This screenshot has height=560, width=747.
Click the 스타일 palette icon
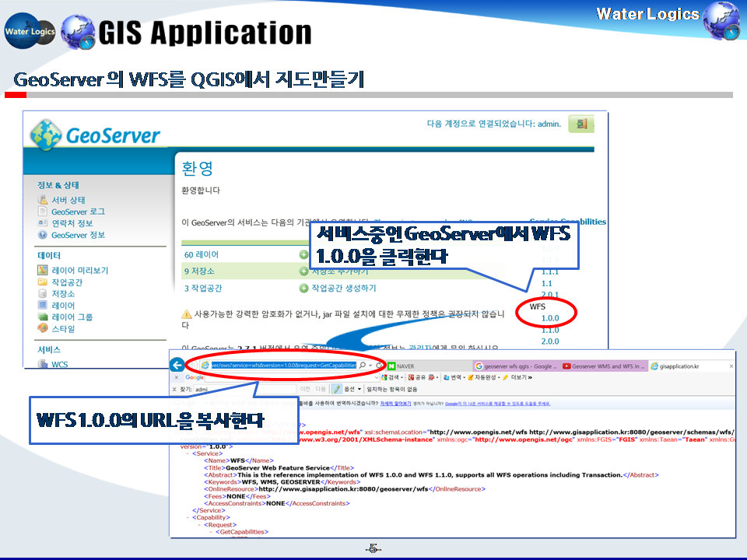[x=42, y=328]
